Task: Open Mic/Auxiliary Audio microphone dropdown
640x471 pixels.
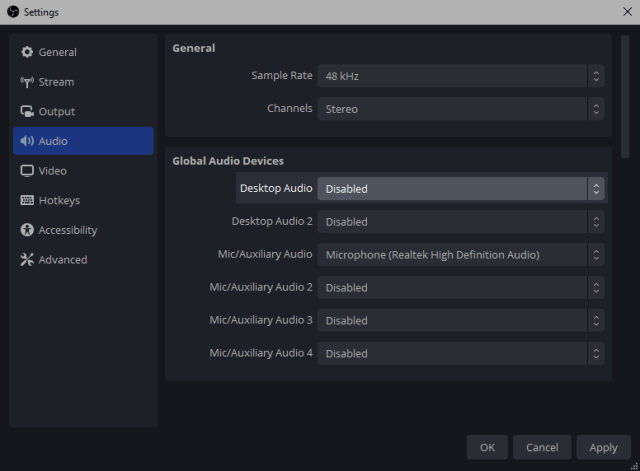Action: click(x=461, y=255)
